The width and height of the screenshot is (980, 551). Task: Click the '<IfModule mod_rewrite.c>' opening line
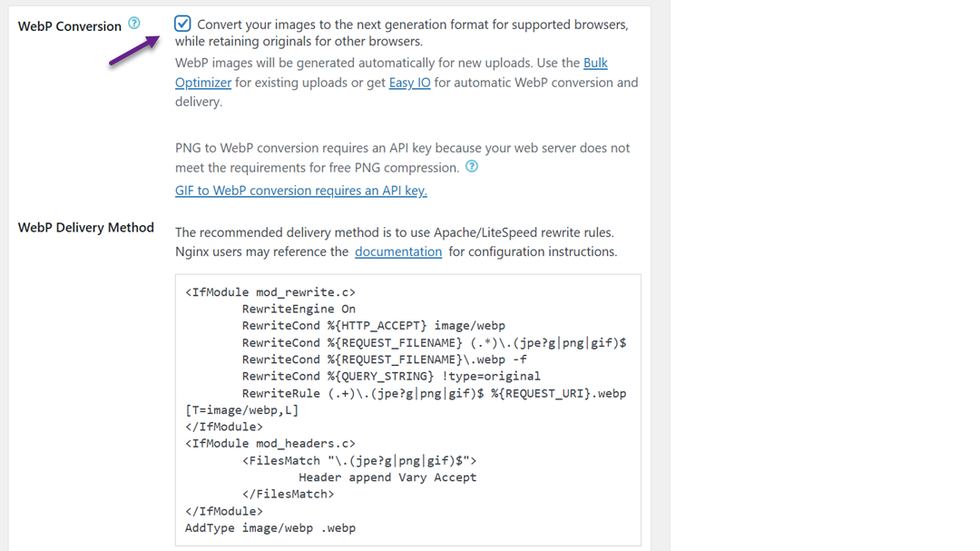pyautogui.click(x=270, y=292)
